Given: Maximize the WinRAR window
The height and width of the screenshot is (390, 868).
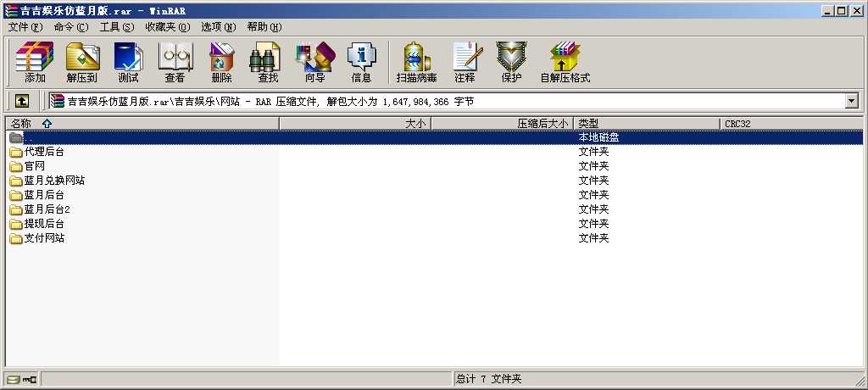Looking at the screenshot, I should [842, 10].
